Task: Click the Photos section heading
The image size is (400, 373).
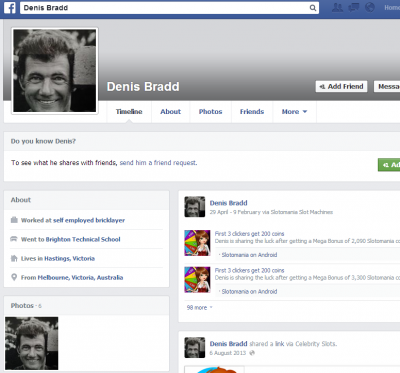Action: 22,305
